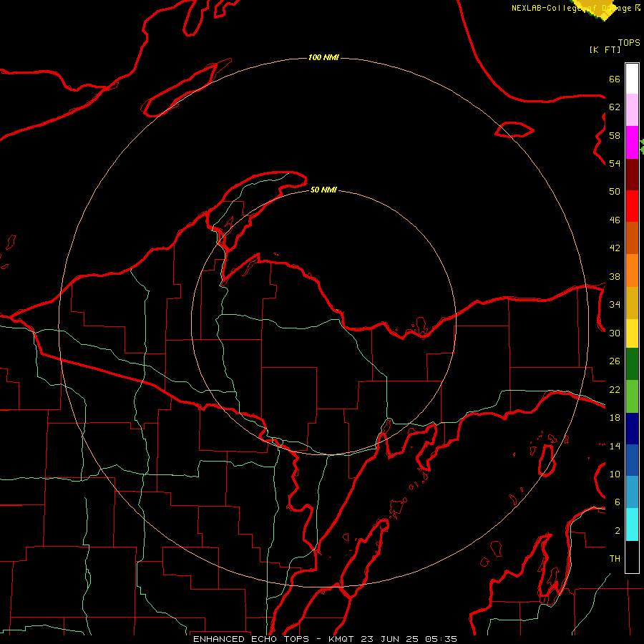Screen dimensions: 644x644
Task: Click the "TH" threshold legend label
Action: [x=615, y=559]
